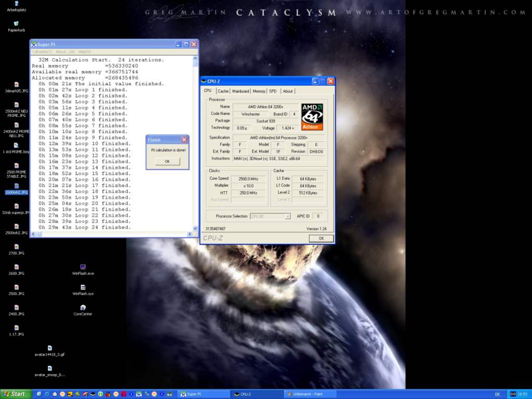Click Super PI horizontal scrollbar left arrow

(33, 234)
